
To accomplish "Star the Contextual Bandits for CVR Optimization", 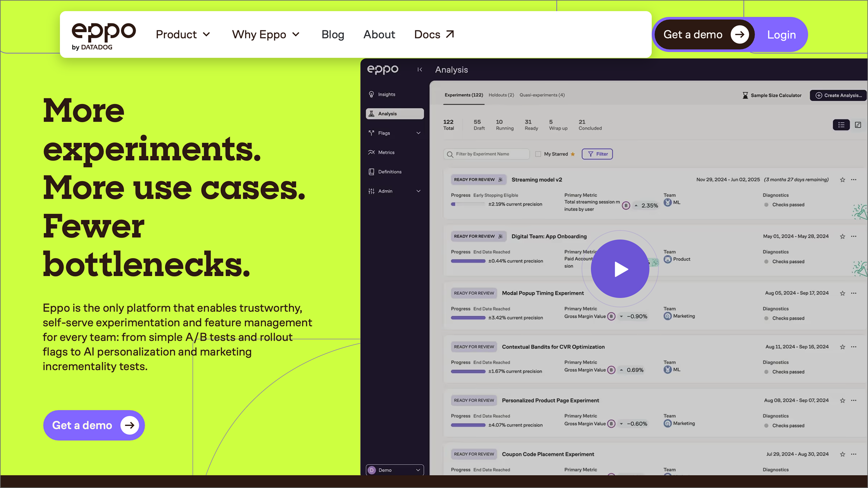I will click(842, 347).
